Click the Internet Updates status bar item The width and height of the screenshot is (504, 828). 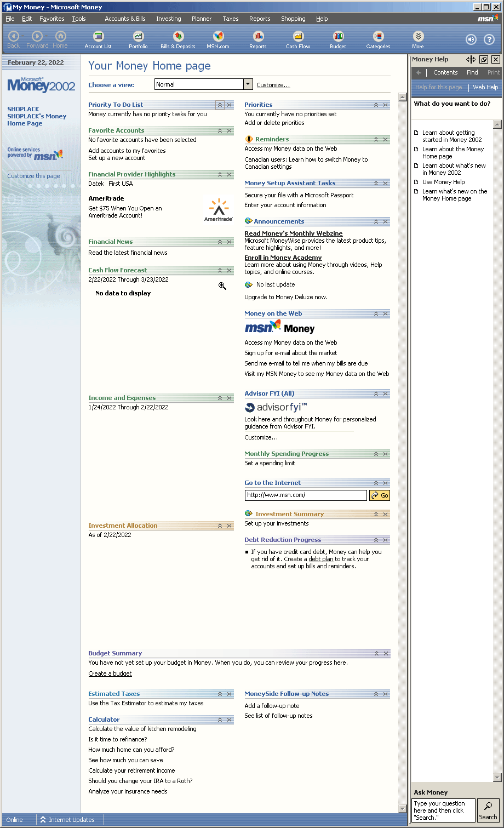(x=66, y=820)
